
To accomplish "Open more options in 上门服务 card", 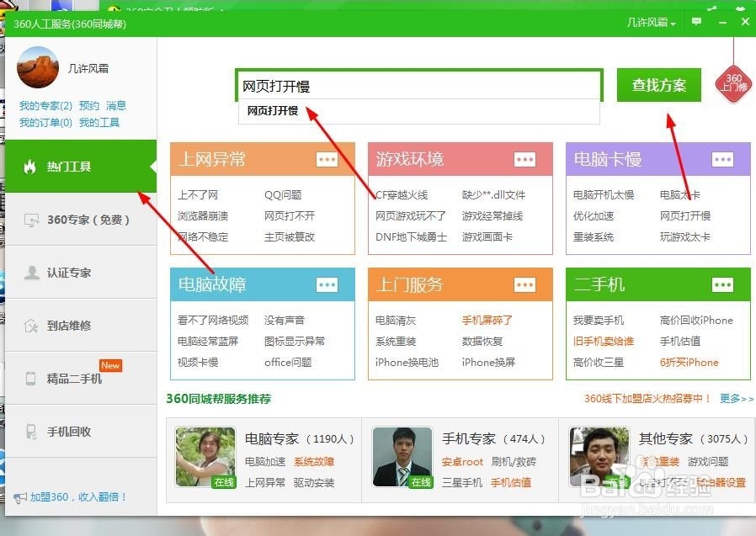I will (524, 284).
